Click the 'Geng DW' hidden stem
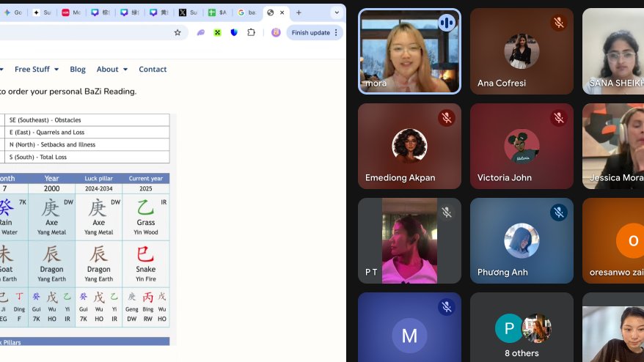 [x=132, y=307]
